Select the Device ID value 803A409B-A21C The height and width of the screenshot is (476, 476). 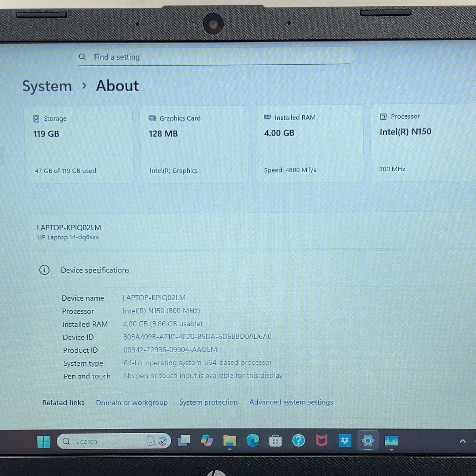197,337
